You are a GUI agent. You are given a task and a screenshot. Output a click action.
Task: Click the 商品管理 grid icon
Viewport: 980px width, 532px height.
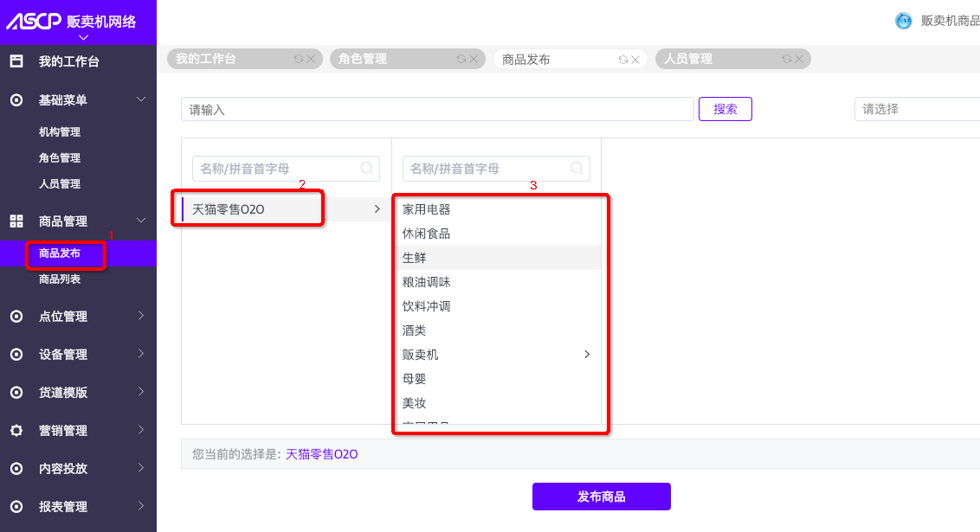[x=16, y=221]
